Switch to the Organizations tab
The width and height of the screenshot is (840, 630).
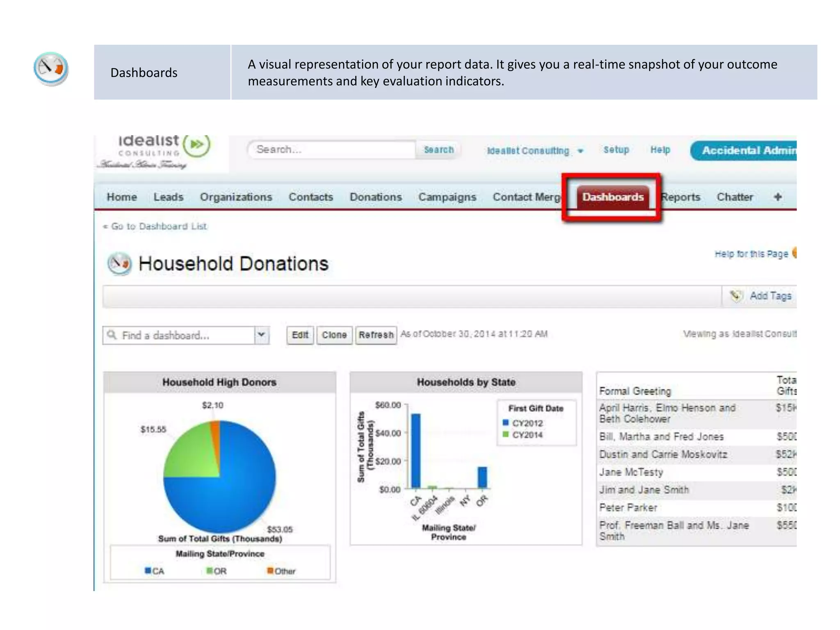(x=236, y=197)
